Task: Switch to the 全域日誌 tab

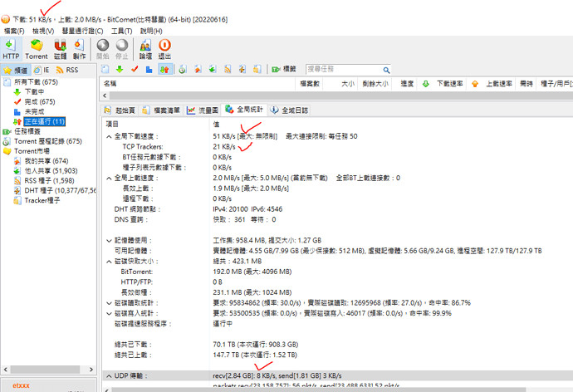Action: click(290, 109)
